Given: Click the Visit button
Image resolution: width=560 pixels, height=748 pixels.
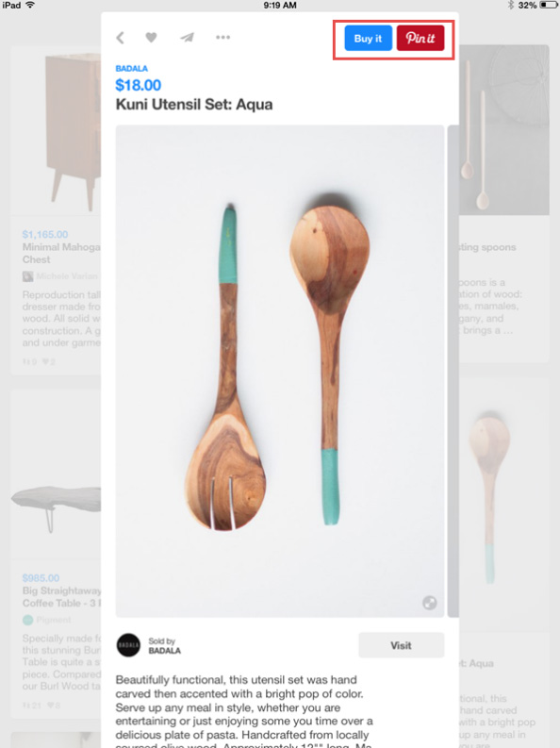Looking at the screenshot, I should [402, 645].
